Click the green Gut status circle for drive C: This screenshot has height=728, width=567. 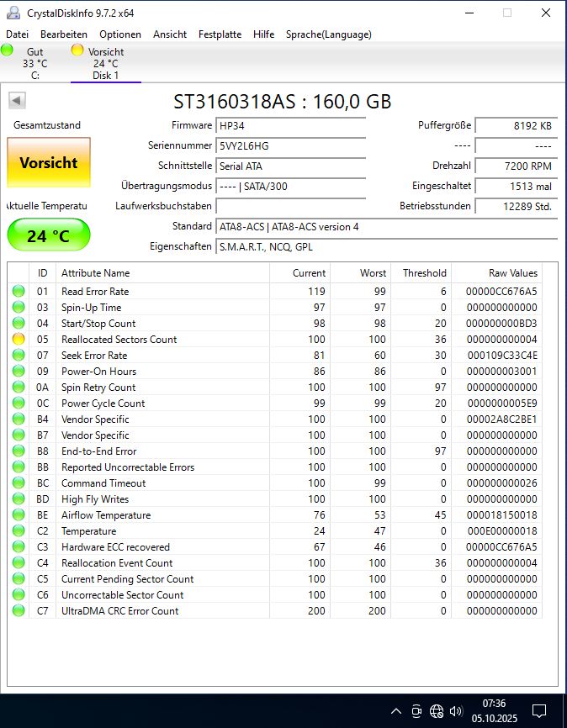[7, 50]
